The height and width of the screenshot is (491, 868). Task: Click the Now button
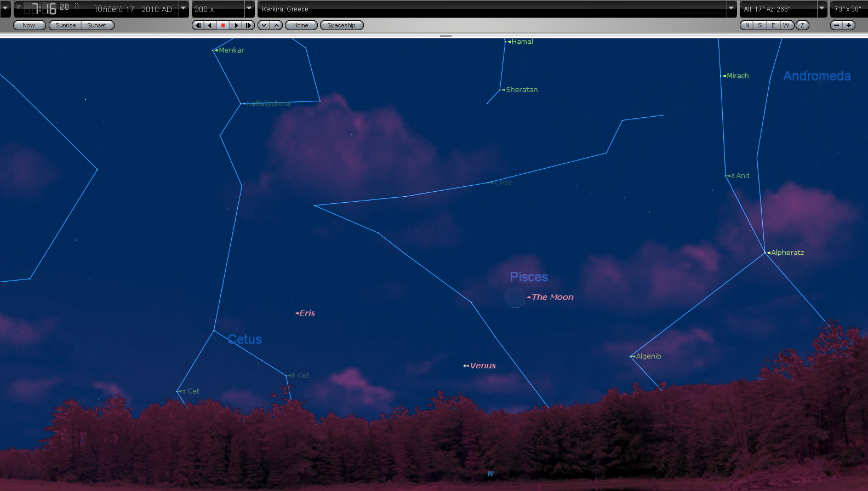[x=29, y=25]
